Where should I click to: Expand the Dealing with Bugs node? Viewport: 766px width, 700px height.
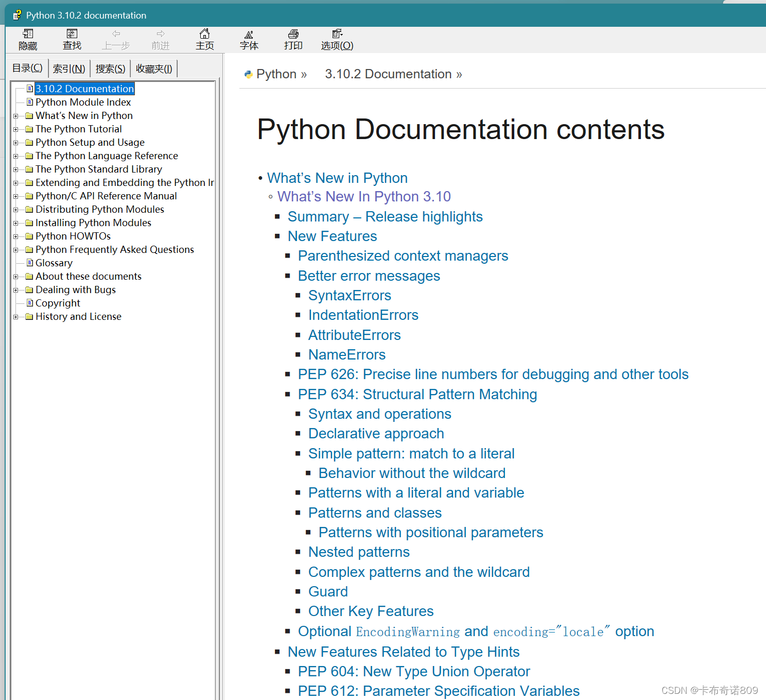15,289
